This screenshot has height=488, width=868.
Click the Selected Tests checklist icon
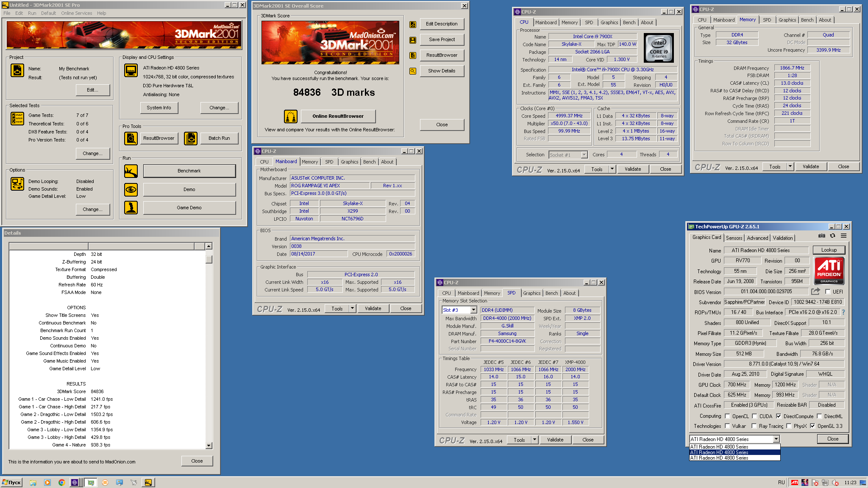pos(17,119)
